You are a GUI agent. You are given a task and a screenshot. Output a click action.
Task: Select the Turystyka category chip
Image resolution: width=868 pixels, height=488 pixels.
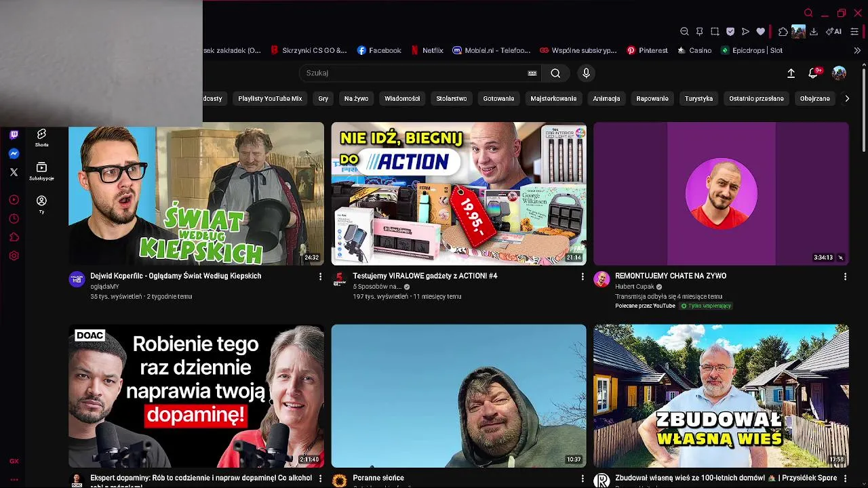click(698, 98)
